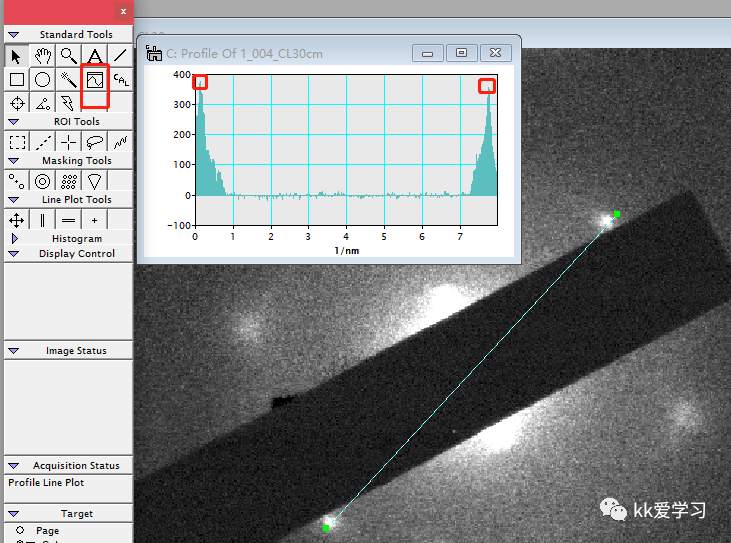Select the hand pan tool

point(42,55)
